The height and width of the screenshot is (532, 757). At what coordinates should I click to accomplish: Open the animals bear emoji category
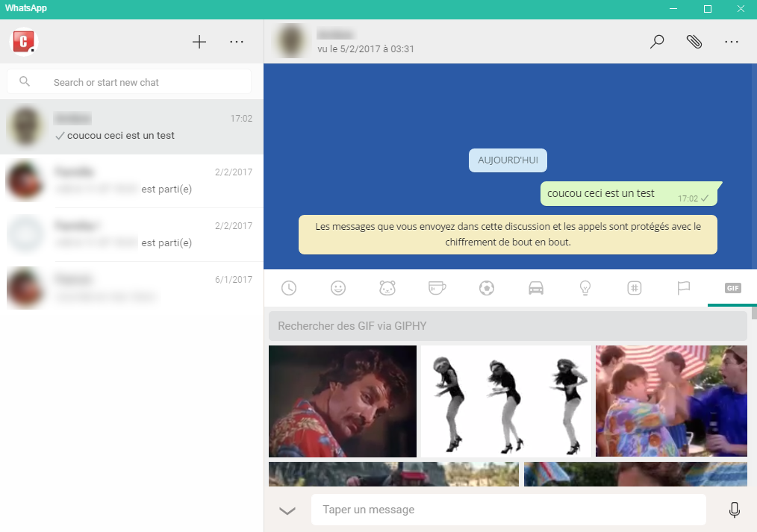click(387, 288)
